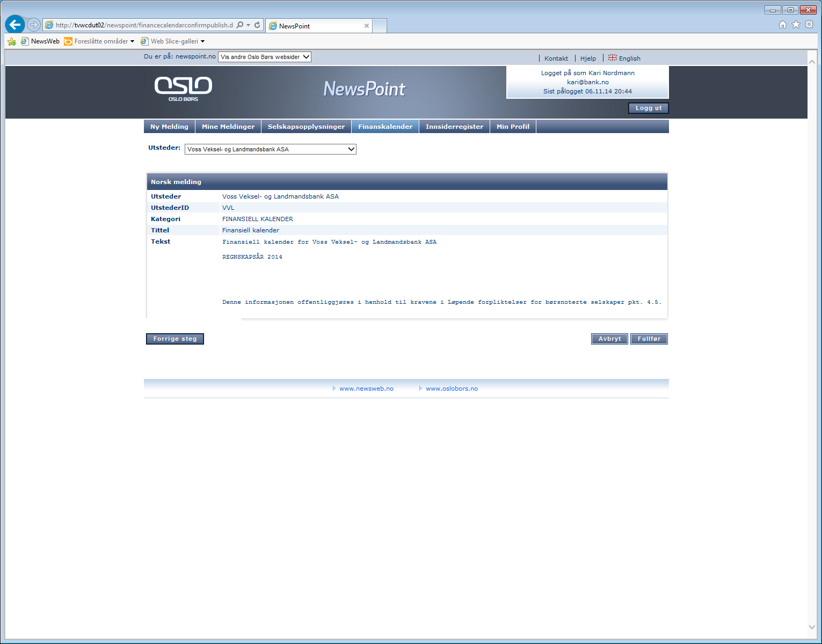
Task: Open favorites star icon at top right
Action: tap(796, 25)
